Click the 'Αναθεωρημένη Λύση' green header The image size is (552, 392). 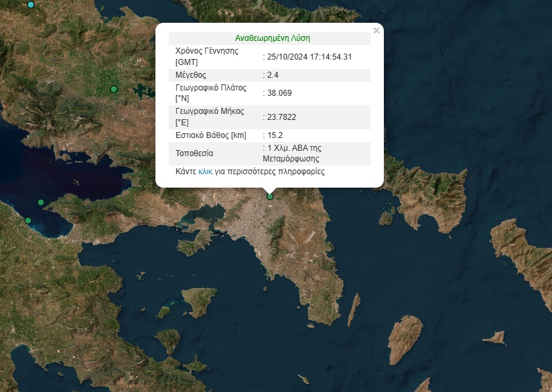coord(272,38)
